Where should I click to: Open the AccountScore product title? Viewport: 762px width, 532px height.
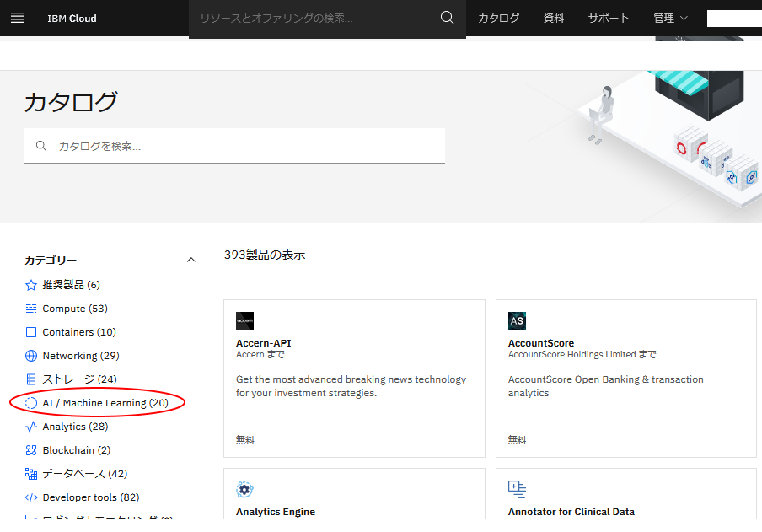pyautogui.click(x=541, y=343)
